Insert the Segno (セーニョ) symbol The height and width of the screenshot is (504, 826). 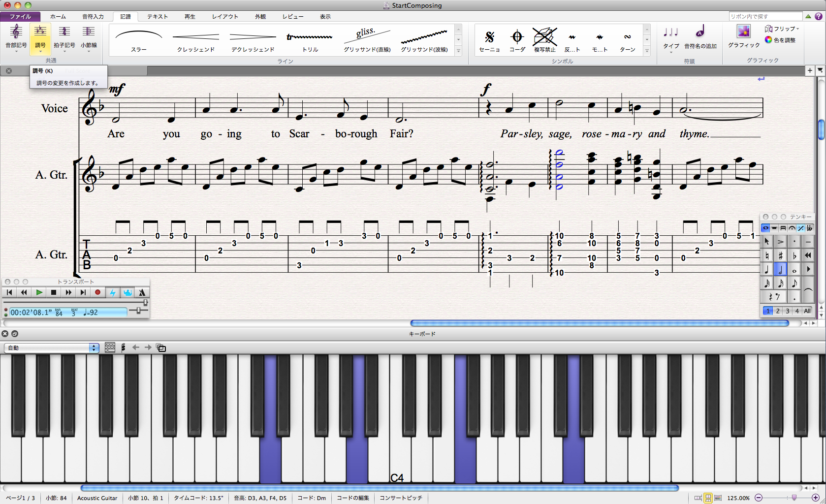click(489, 40)
